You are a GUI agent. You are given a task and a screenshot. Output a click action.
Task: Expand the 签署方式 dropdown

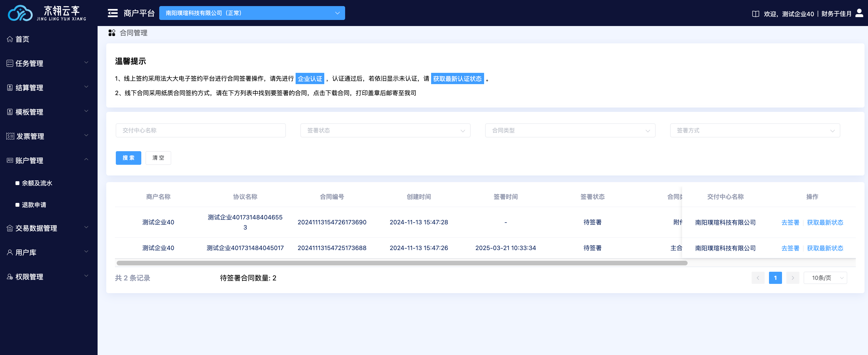[755, 131]
